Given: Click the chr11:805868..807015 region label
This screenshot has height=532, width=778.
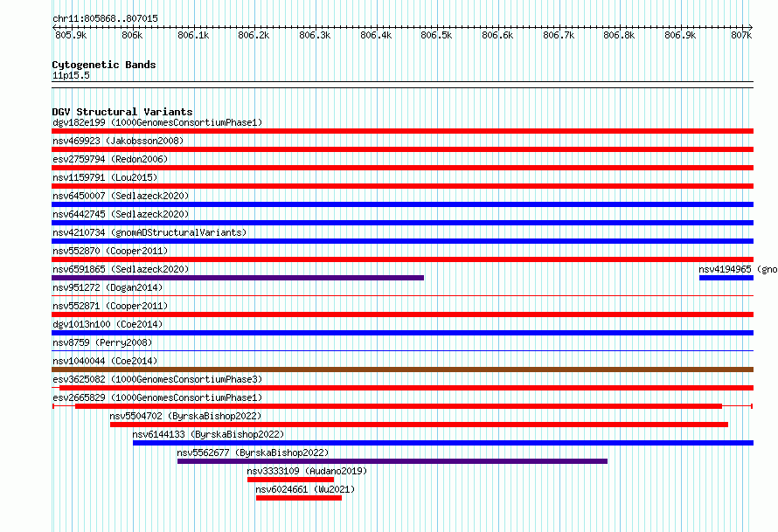Looking at the screenshot, I should (105, 18).
